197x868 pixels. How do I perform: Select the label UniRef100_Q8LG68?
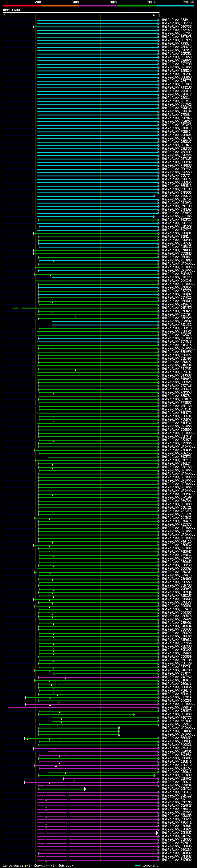(x=176, y=78)
